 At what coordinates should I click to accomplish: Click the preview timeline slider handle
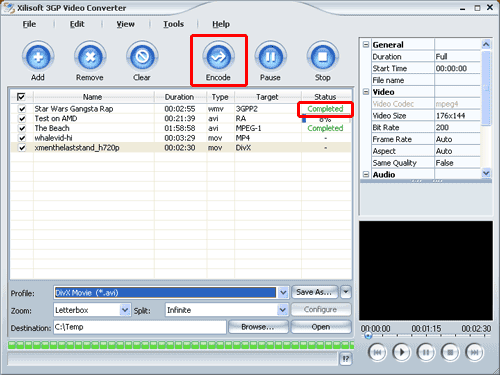[368, 336]
